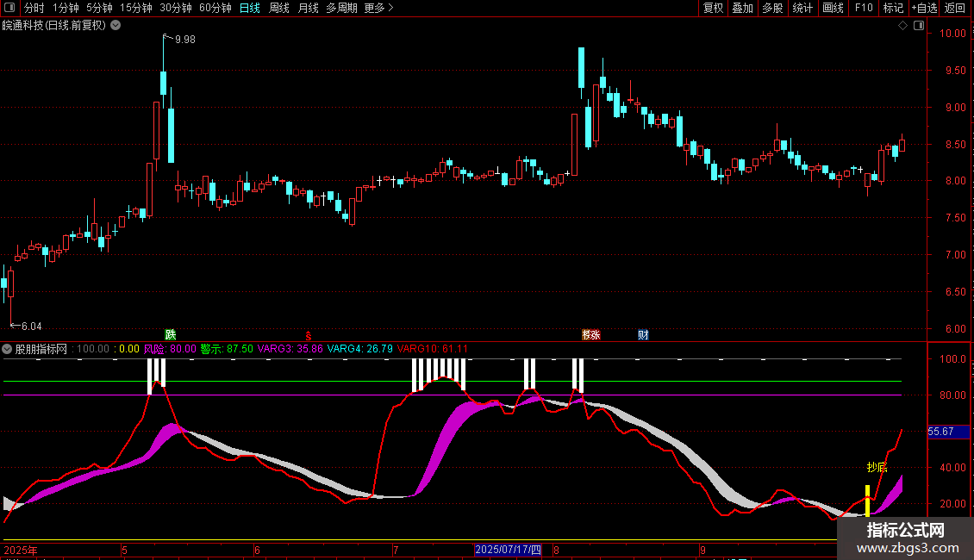Click the 画线 drawing tools button
Viewport: 974px width, 560px height.
pos(833,9)
